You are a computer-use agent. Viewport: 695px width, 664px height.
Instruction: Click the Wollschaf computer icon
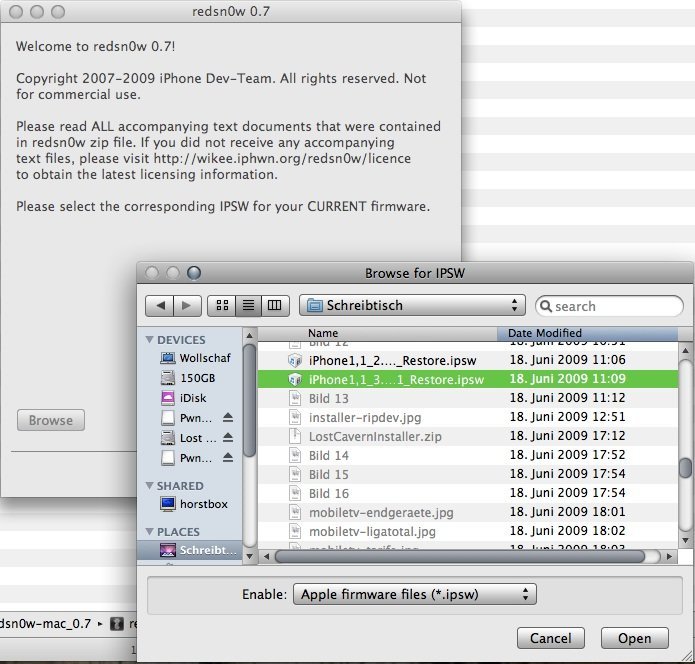[x=168, y=358]
